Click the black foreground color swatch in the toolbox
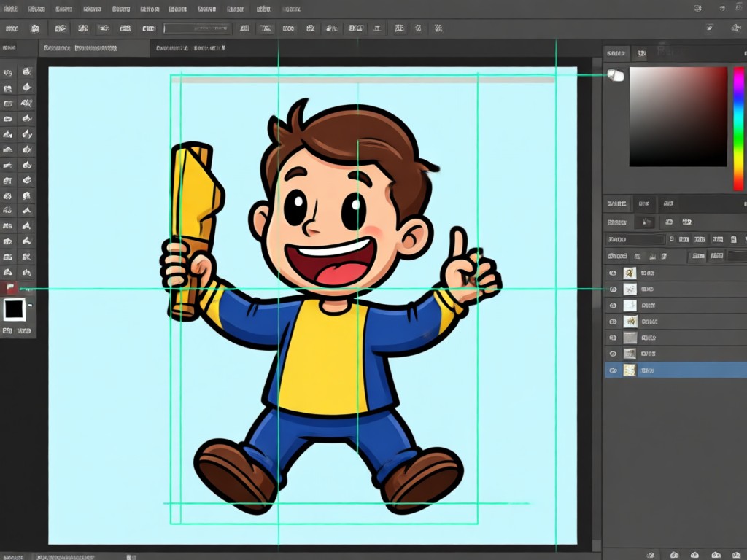 [x=14, y=309]
